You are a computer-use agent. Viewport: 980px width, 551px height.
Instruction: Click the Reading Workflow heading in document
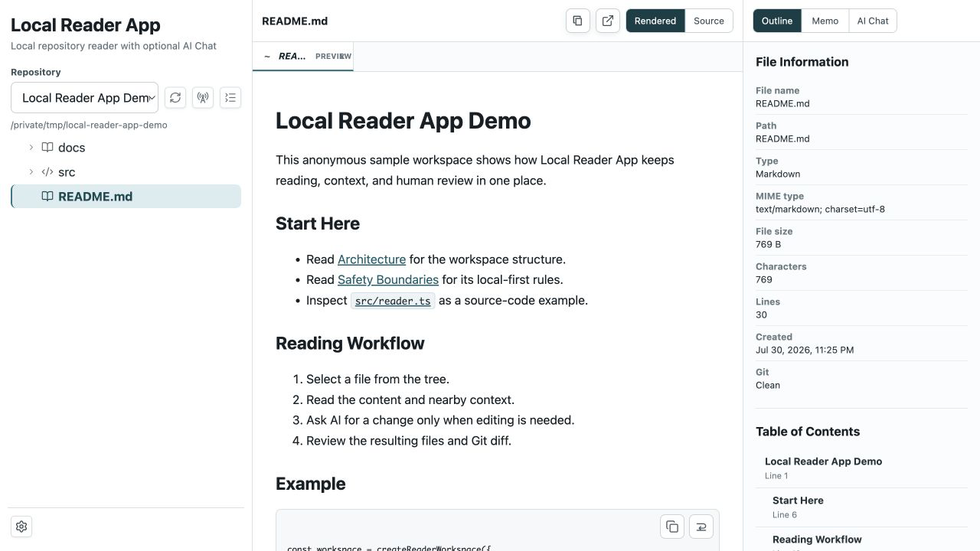click(350, 343)
